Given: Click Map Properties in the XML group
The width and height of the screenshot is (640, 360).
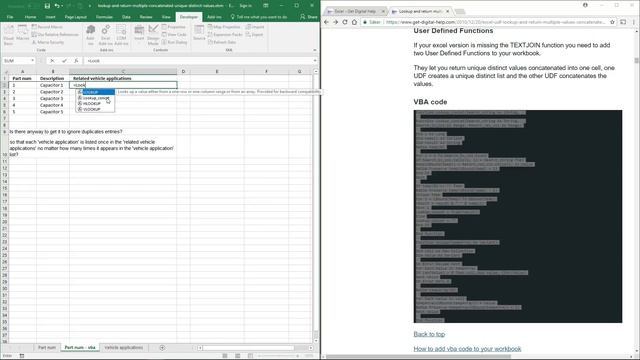Looking at the screenshot, I should coord(224,27).
